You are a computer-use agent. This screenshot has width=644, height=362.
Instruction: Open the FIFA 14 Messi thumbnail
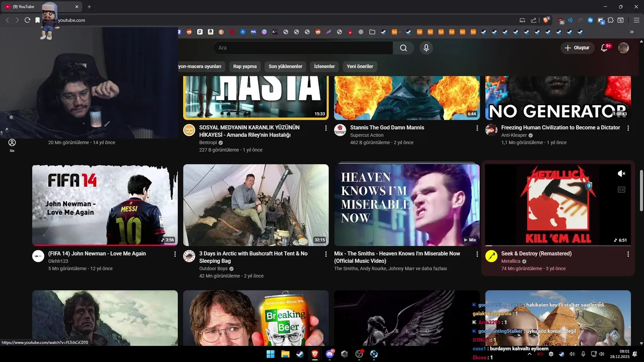click(105, 205)
